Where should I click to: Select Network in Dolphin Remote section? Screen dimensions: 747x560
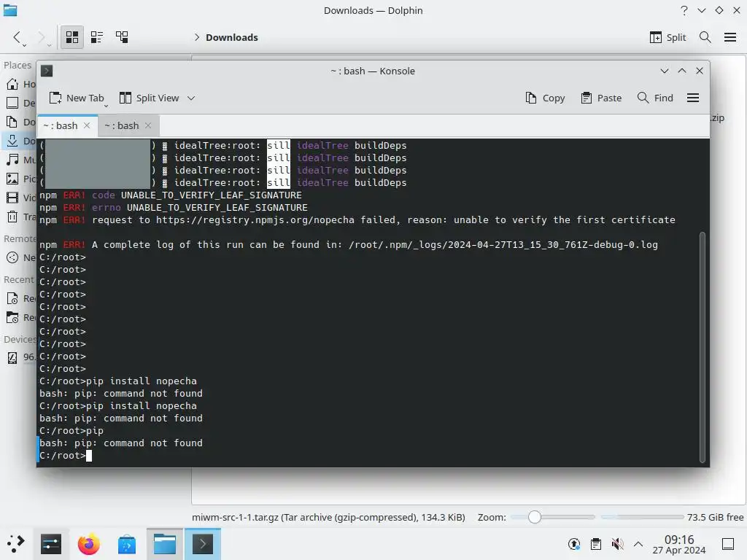21,257
